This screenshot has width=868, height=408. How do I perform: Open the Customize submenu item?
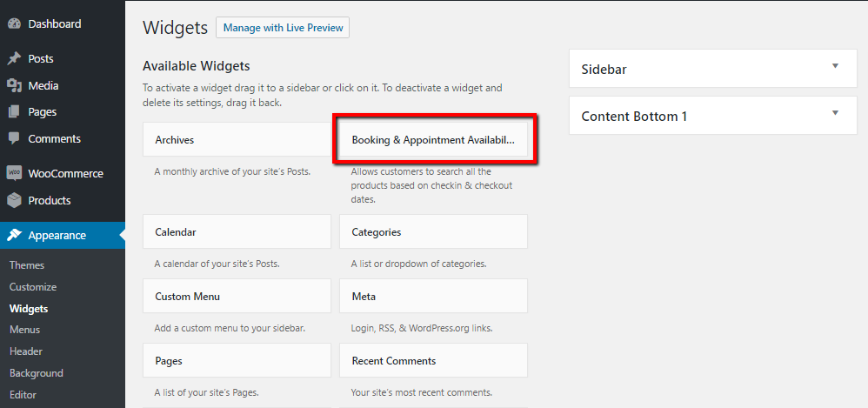point(33,287)
